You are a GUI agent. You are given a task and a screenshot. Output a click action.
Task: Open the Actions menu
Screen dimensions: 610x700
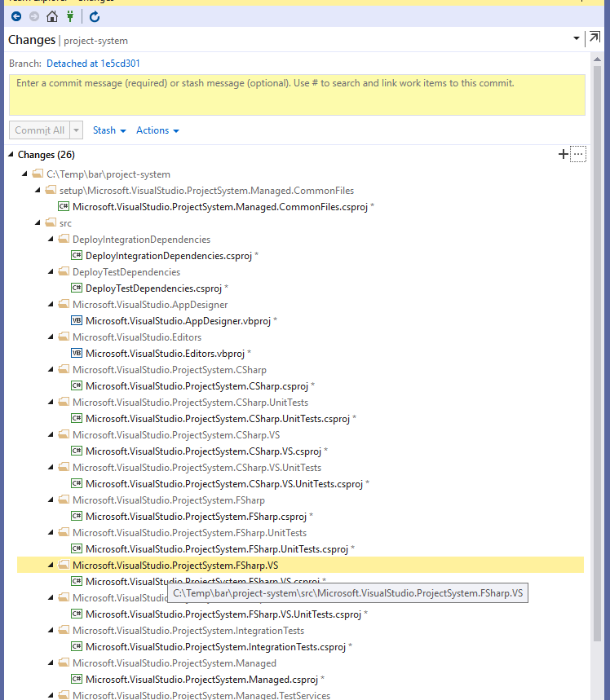pyautogui.click(x=152, y=130)
